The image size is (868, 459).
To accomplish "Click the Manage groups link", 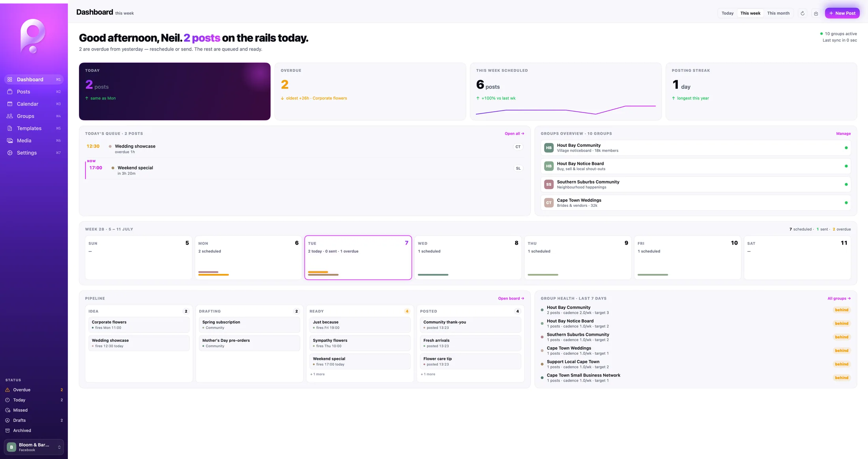I will [843, 134].
